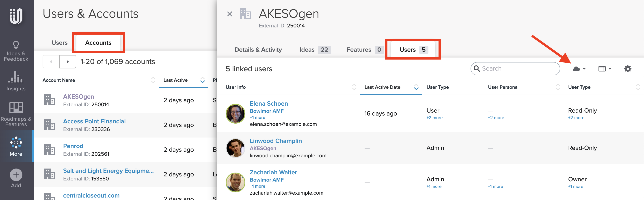Open Elena Schoen's user profile
644x200 pixels.
269,104
